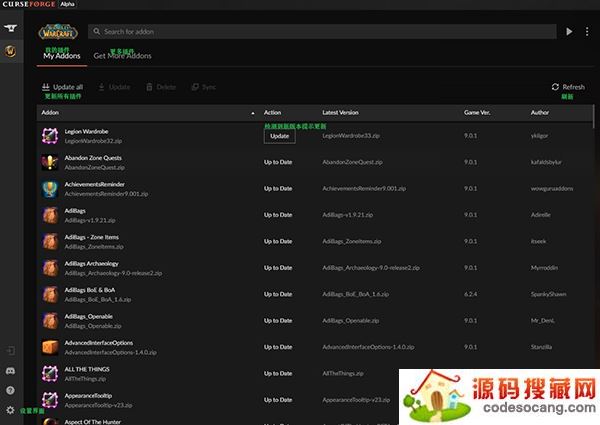Click the login arrow icon in sidebar
The width and height of the screenshot is (600, 425).
coord(11,351)
